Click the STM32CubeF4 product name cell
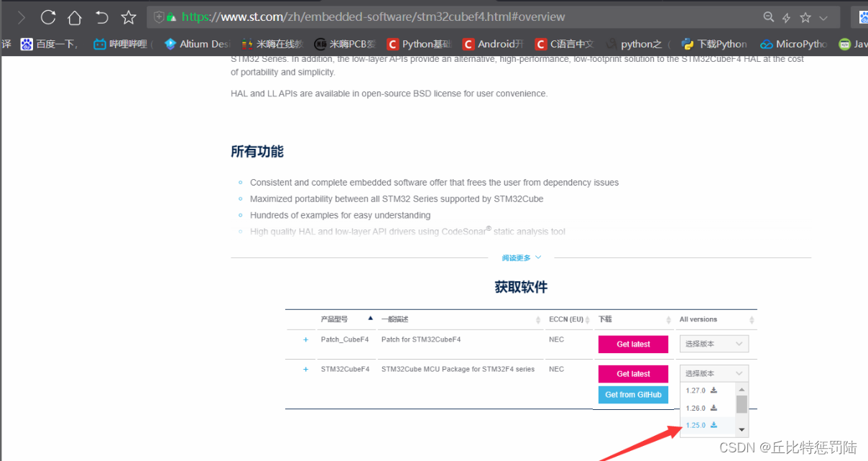Viewport: 868px width, 461px height. pyautogui.click(x=345, y=369)
